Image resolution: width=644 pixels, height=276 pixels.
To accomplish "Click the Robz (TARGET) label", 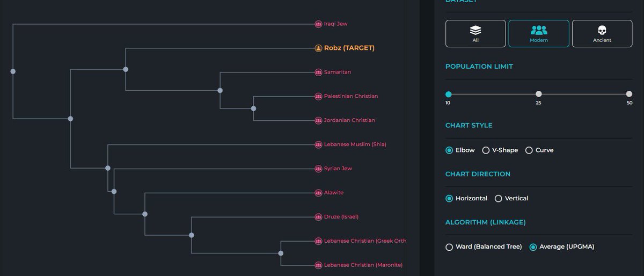I will [x=349, y=48].
